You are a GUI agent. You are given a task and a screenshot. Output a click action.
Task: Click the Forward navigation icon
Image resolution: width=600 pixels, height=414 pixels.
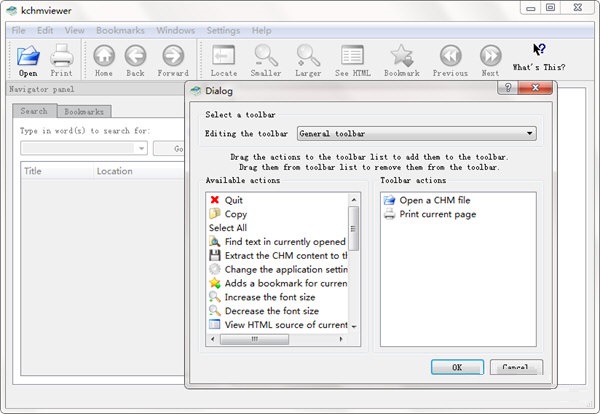pyautogui.click(x=172, y=57)
